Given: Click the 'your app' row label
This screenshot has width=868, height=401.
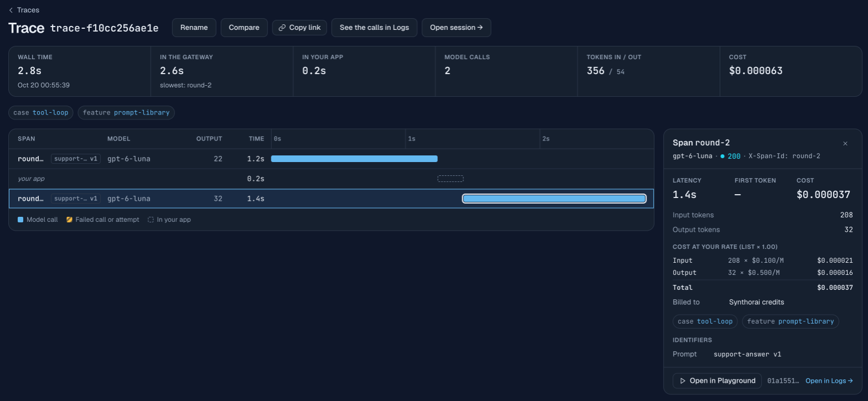Looking at the screenshot, I should [x=31, y=179].
